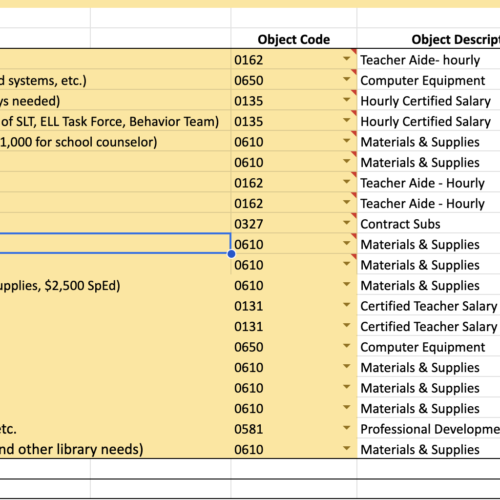Open dropdown arrow for 0327 Contract Subs row
Viewport: 500px width, 500px height.
pos(346,222)
